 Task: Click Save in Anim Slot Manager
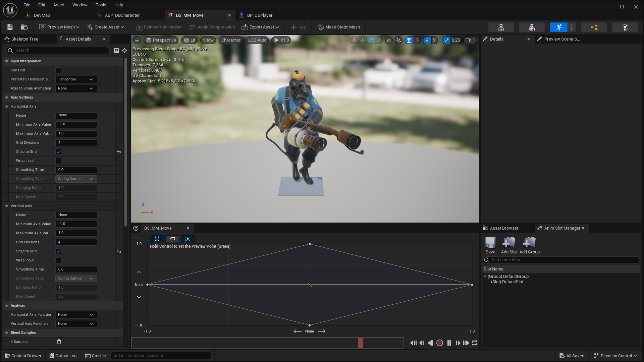pos(490,246)
